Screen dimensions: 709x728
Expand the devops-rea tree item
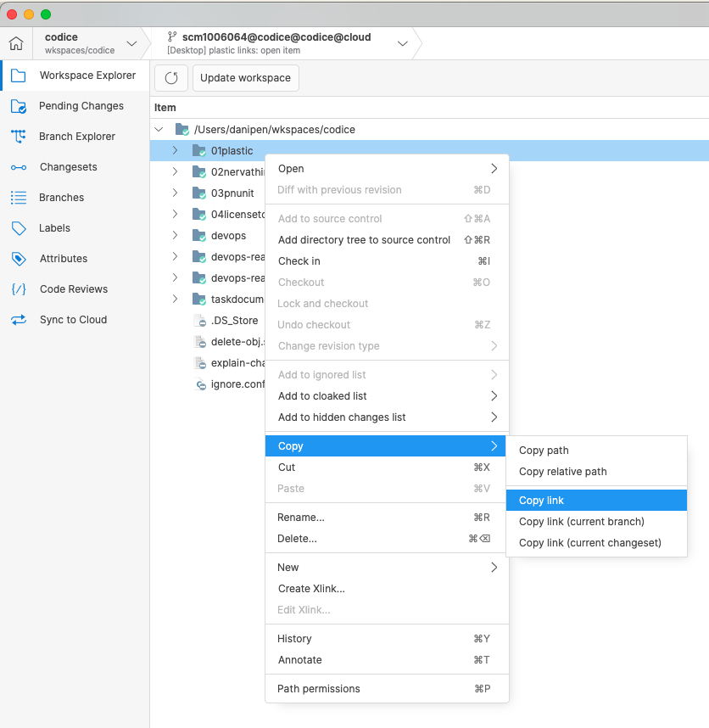175,256
